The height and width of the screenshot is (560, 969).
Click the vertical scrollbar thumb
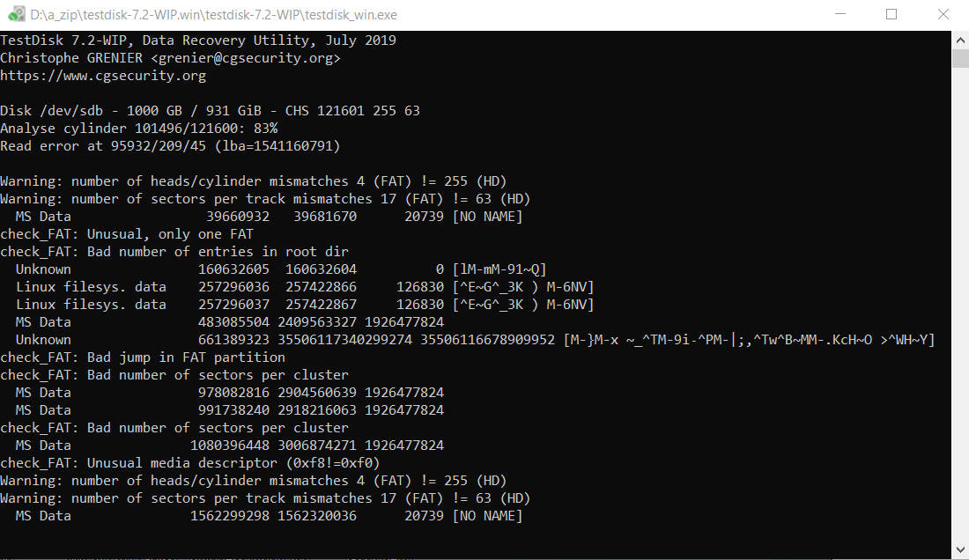[x=960, y=58]
